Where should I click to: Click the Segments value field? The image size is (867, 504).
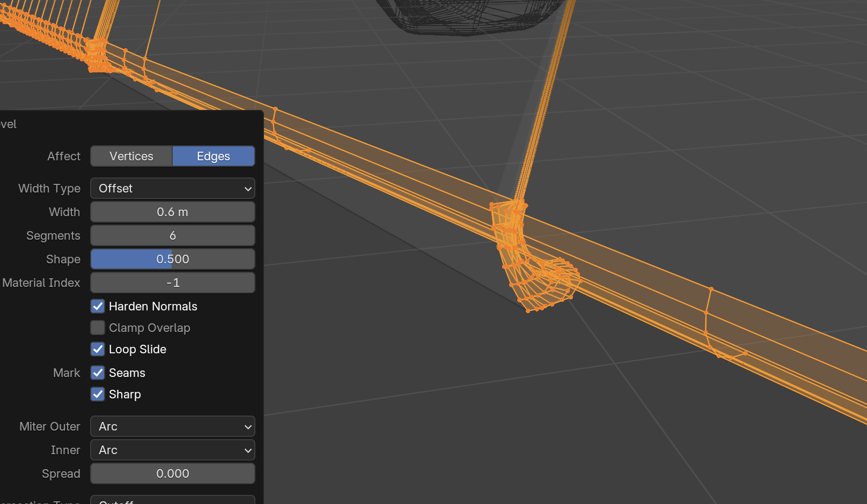172,235
